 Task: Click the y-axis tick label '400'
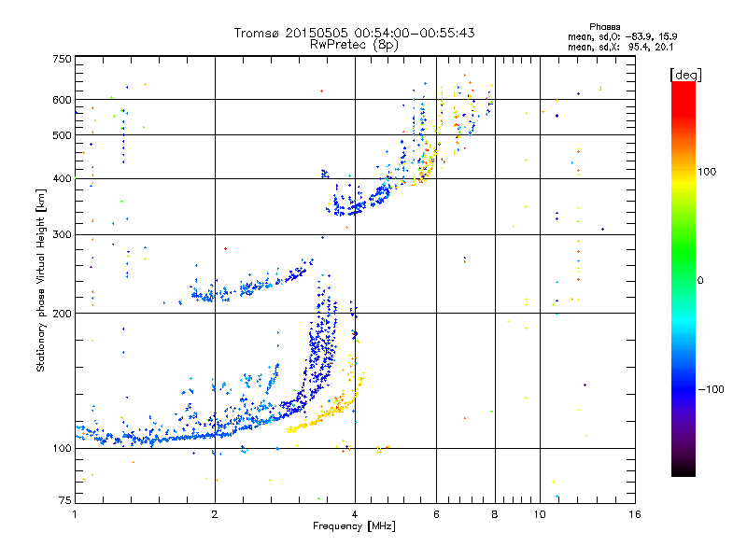[62, 179]
